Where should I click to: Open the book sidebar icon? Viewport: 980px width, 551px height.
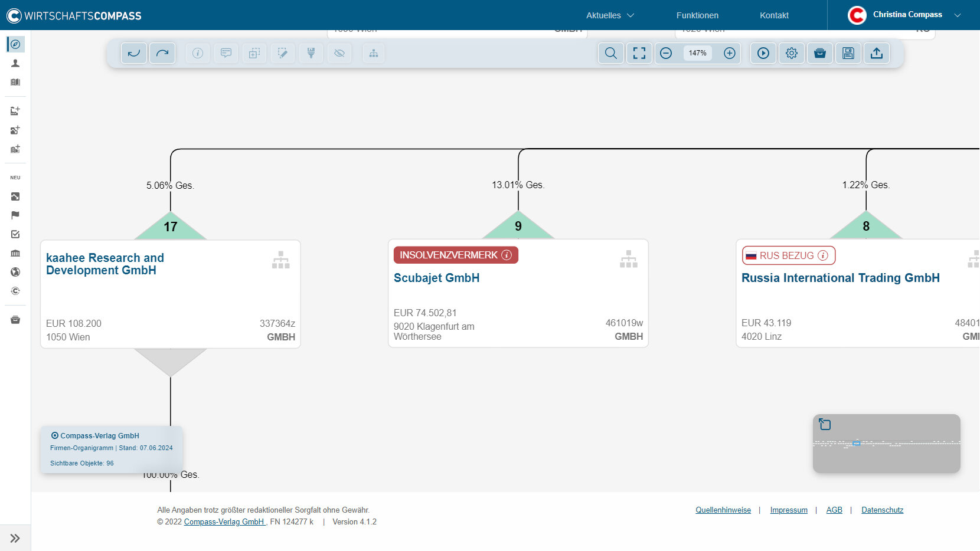(15, 82)
